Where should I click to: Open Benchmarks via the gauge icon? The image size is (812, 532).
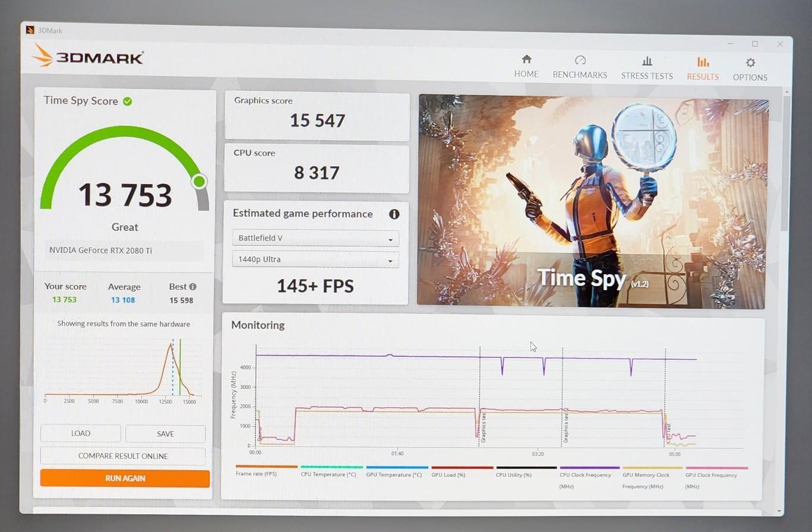click(x=580, y=60)
